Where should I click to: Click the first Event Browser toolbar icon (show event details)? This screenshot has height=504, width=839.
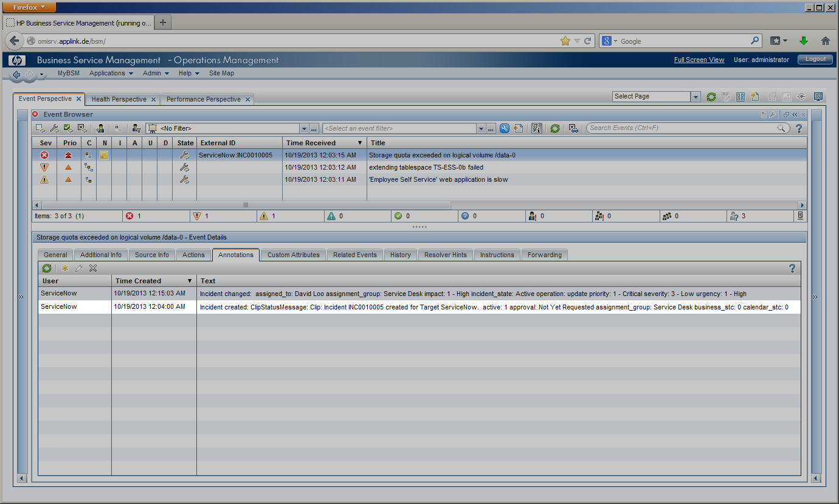(x=40, y=128)
